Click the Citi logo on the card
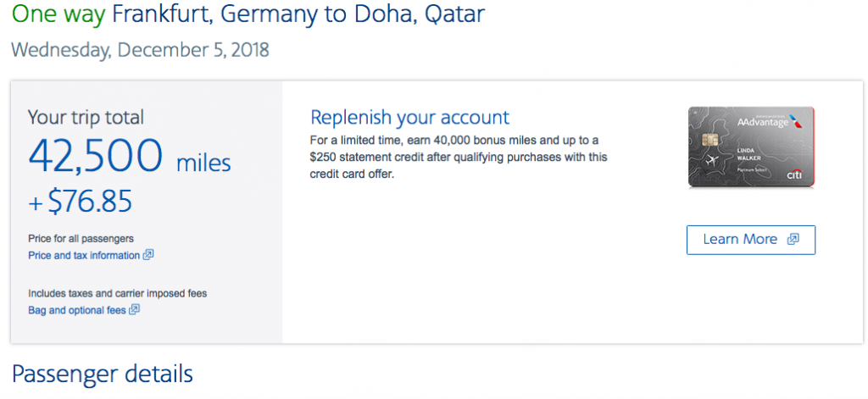This screenshot has width=868, height=399. [794, 175]
